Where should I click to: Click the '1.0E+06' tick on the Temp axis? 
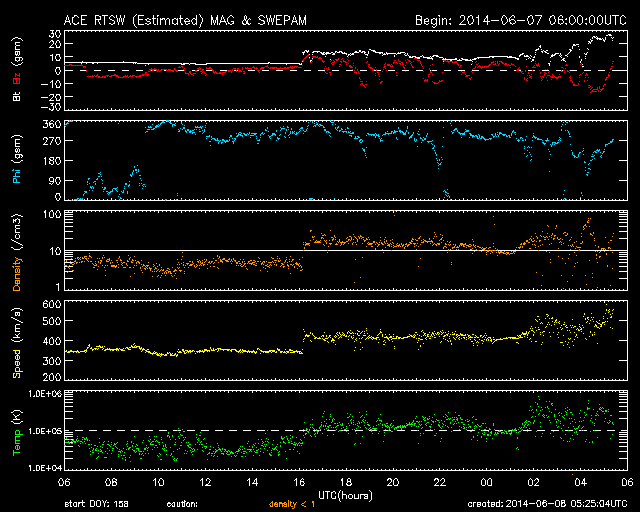(x=44, y=394)
